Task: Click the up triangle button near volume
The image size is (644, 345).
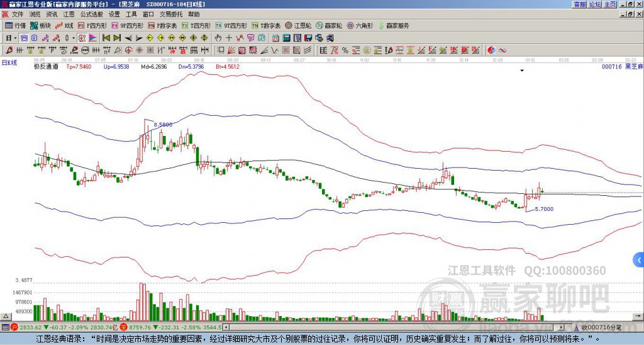Action: pos(6,316)
